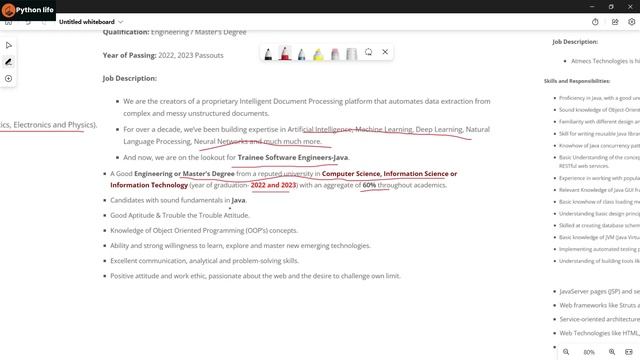640x360 pixels.
Task: Click 'Positive attitude and work ethic' line
Action: [255, 276]
